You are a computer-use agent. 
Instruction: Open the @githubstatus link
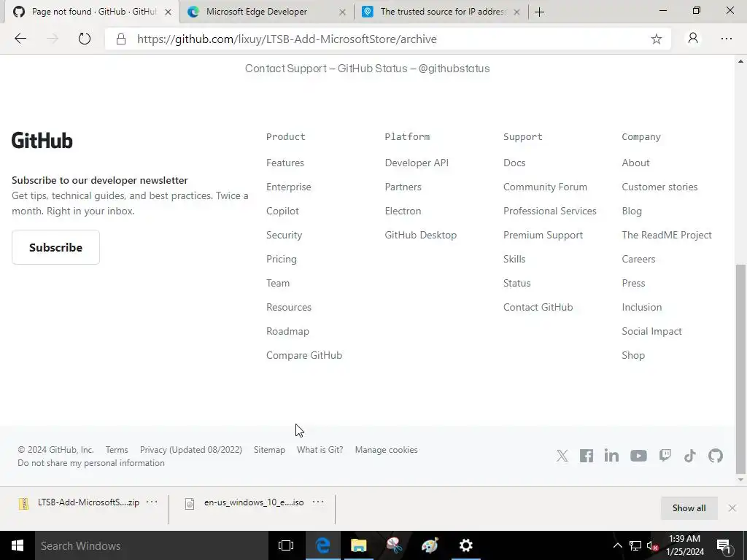pyautogui.click(x=454, y=69)
